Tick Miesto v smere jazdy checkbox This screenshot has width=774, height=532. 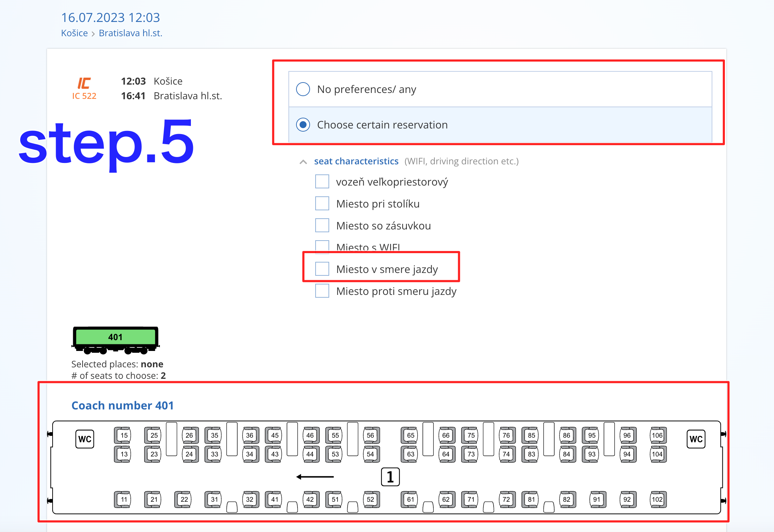click(322, 269)
